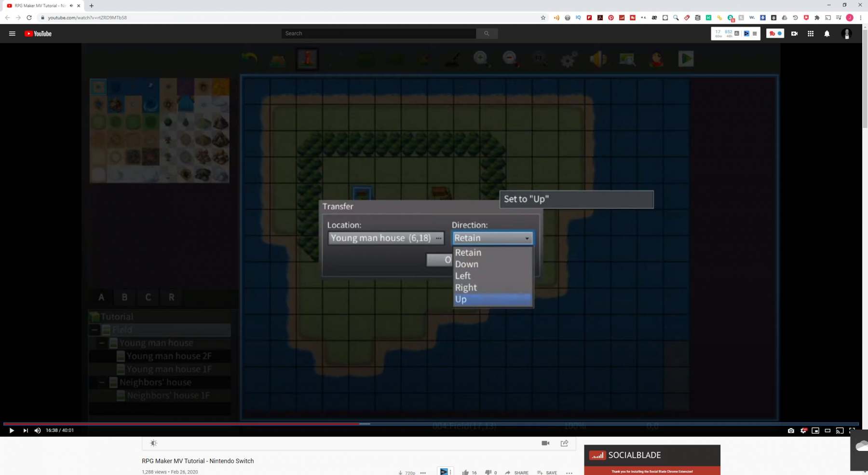This screenshot has height=475, width=868.
Task: Click the 720p download button
Action: click(407, 473)
